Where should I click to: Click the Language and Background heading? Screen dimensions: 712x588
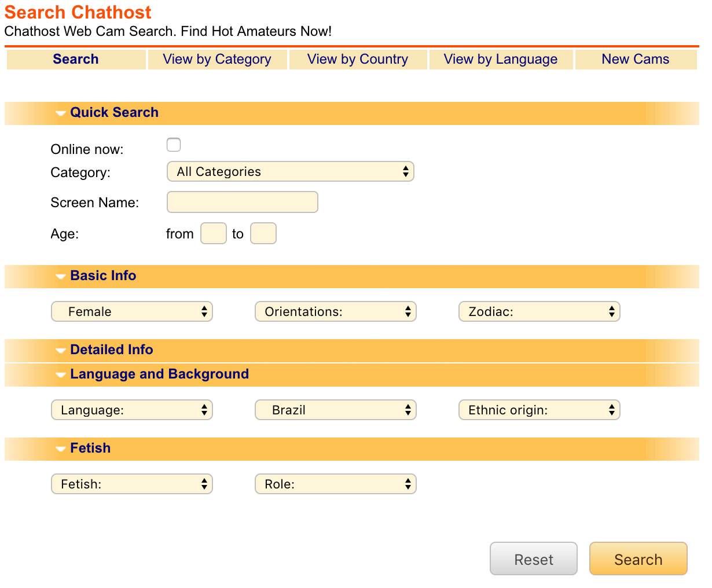(160, 374)
